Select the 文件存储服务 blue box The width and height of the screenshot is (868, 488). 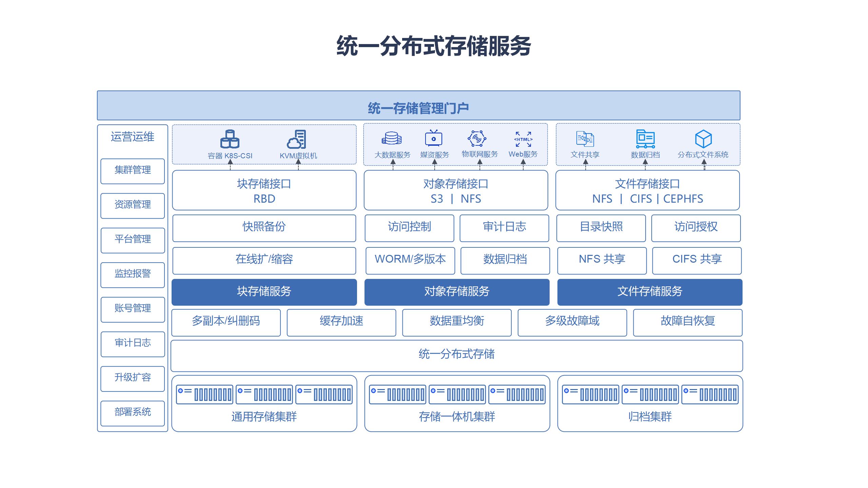click(650, 292)
